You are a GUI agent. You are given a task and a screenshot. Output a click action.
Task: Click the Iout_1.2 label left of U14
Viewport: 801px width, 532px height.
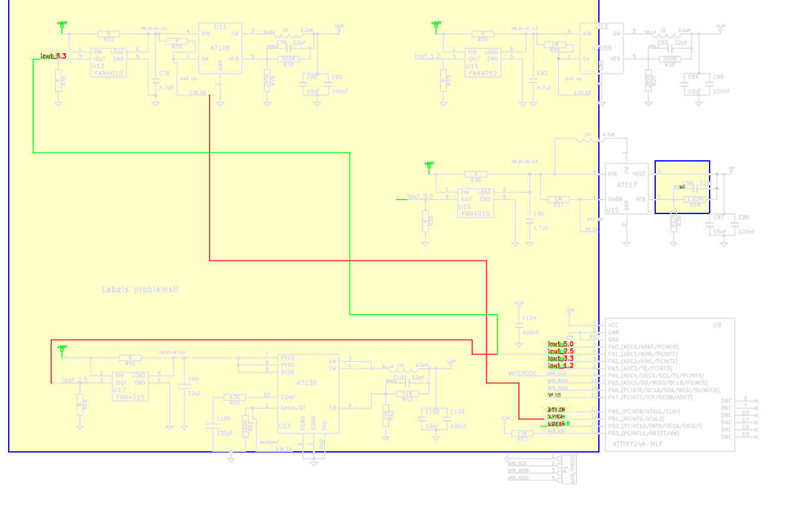(x=427, y=56)
